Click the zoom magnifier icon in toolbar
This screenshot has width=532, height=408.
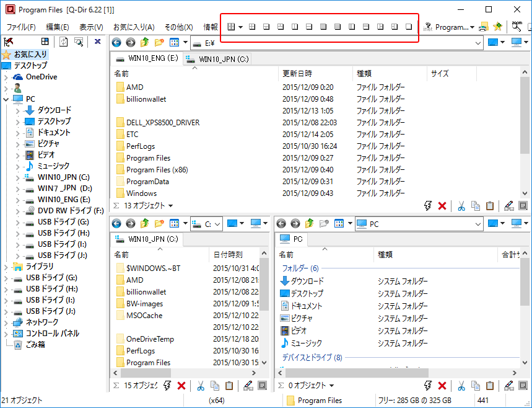(517, 26)
